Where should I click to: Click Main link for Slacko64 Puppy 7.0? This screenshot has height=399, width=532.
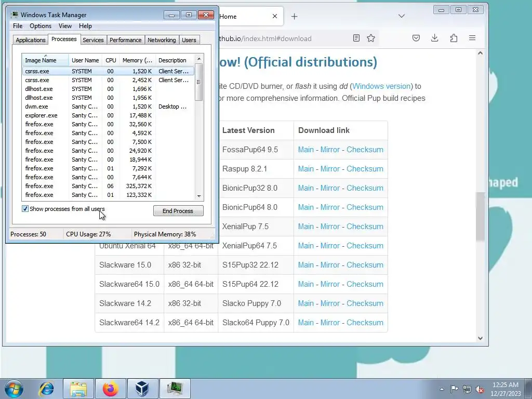(x=305, y=323)
